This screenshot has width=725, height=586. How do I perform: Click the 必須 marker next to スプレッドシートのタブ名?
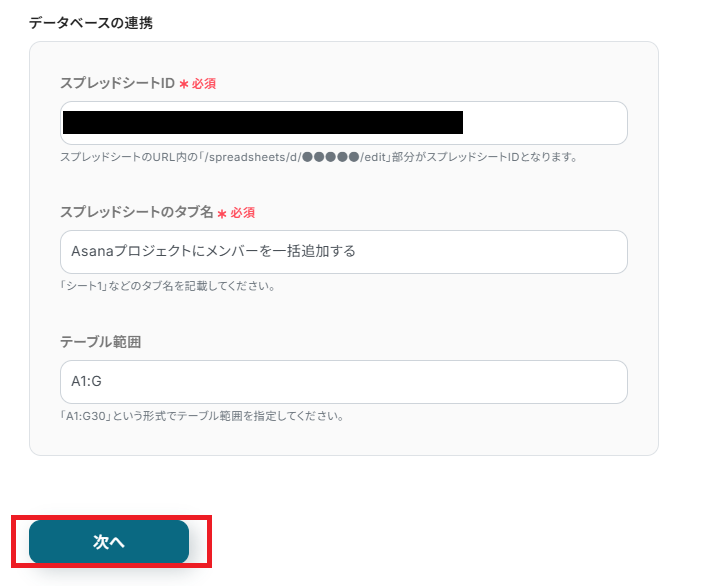pos(243,213)
